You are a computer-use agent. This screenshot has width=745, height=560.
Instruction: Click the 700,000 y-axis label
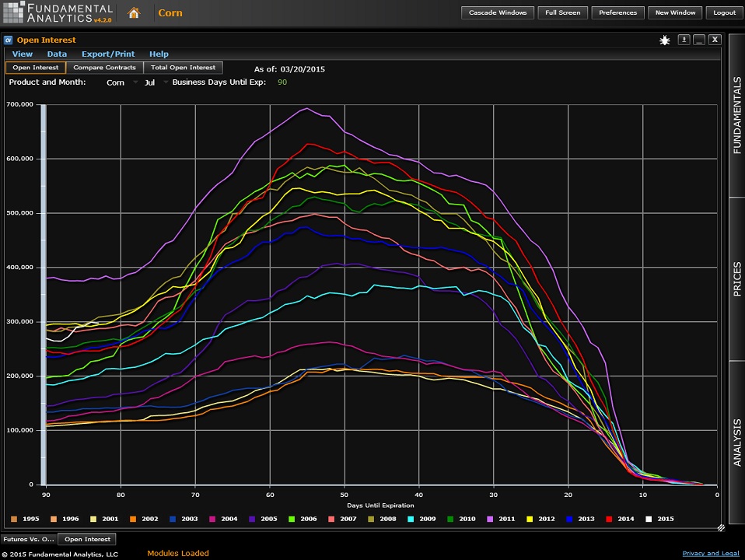click(20, 104)
